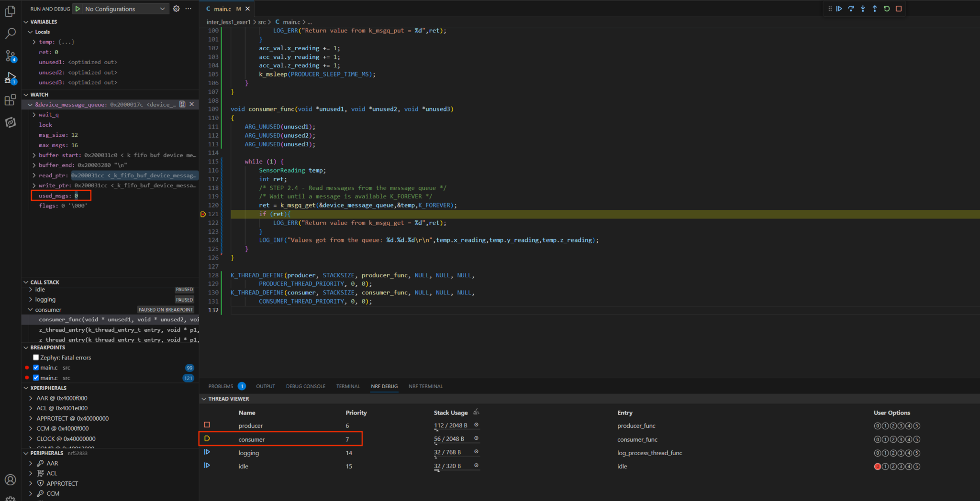The image size is (980, 501).
Task: Open the NRF TERMINAL tab
Action: pyautogui.click(x=425, y=386)
